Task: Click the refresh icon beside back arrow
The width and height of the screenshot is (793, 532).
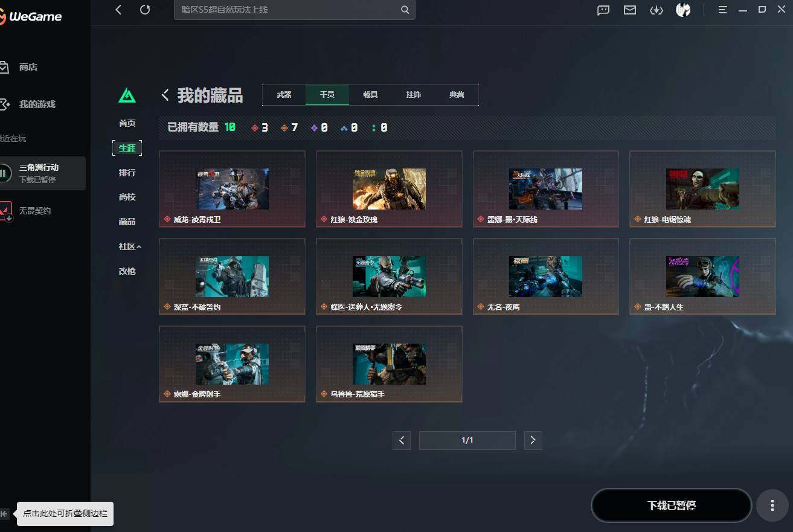Action: click(144, 10)
